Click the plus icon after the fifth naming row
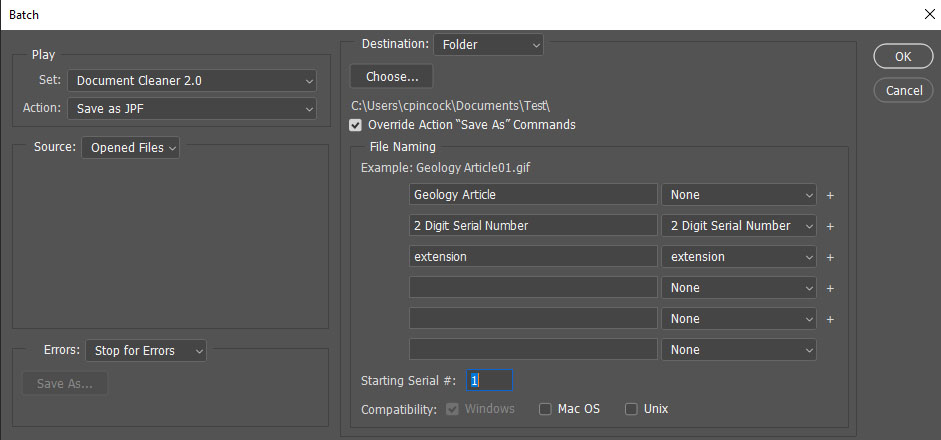 tap(830, 319)
